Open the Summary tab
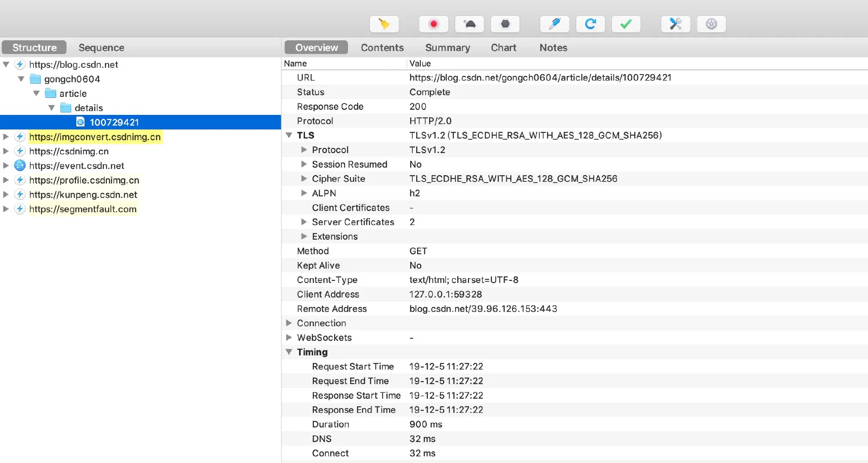The width and height of the screenshot is (868, 463). pyautogui.click(x=448, y=48)
